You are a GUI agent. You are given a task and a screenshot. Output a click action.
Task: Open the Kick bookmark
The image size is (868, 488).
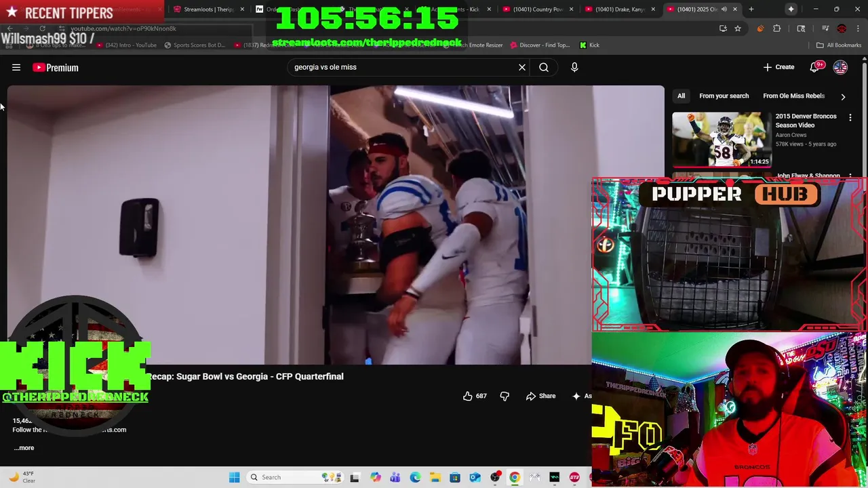pos(589,45)
